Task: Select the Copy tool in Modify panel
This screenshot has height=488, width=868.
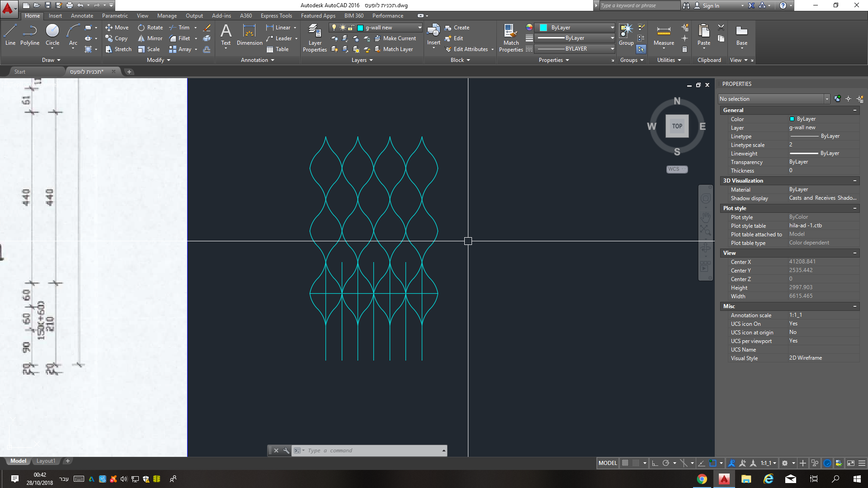Action: coord(117,38)
